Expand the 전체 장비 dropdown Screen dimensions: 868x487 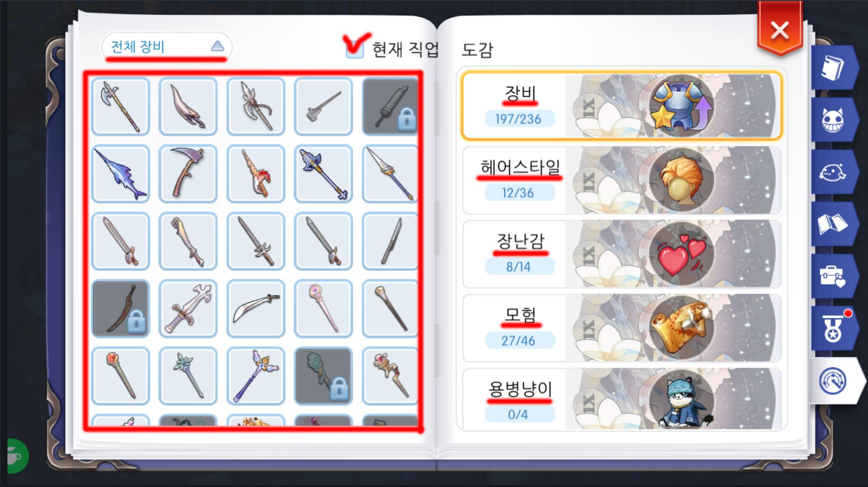click(x=167, y=46)
